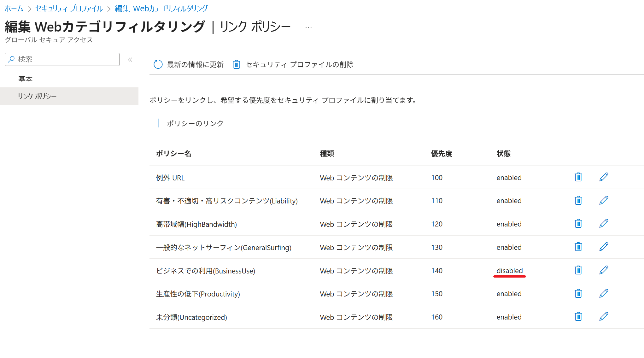Delete the GeneralSurfing policy link

(578, 247)
